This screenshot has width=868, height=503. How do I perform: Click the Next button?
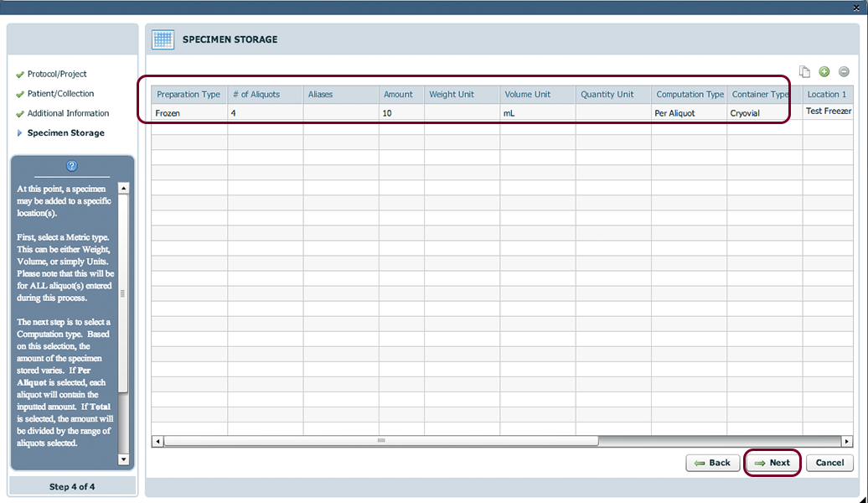(772, 463)
